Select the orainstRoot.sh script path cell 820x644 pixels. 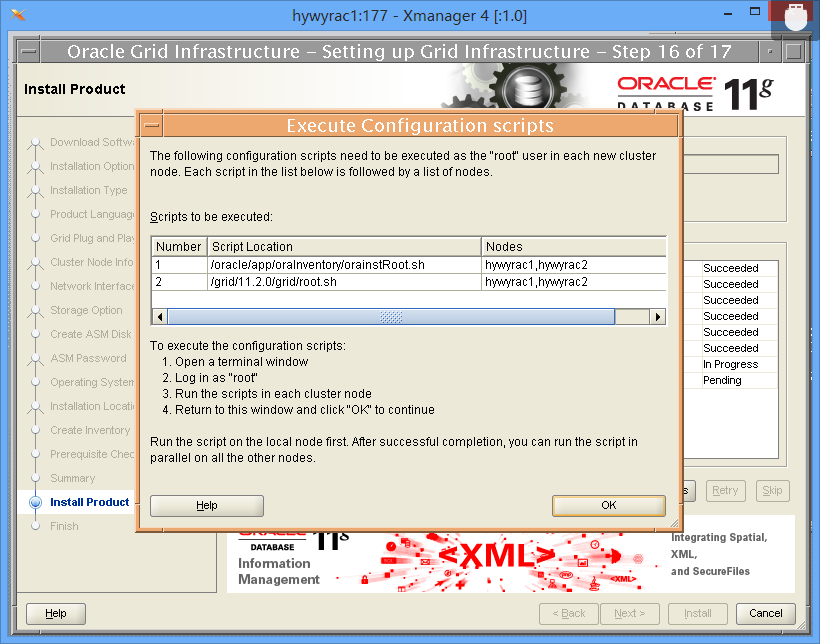pos(344,265)
